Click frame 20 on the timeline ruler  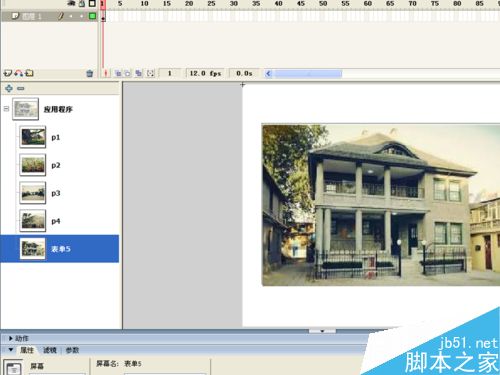coord(189,4)
